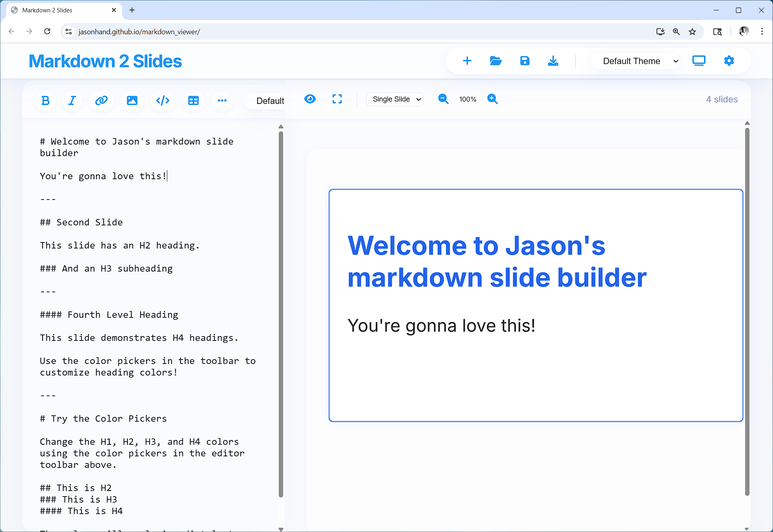Apply italic formatting
The width and height of the screenshot is (773, 532).
72,101
